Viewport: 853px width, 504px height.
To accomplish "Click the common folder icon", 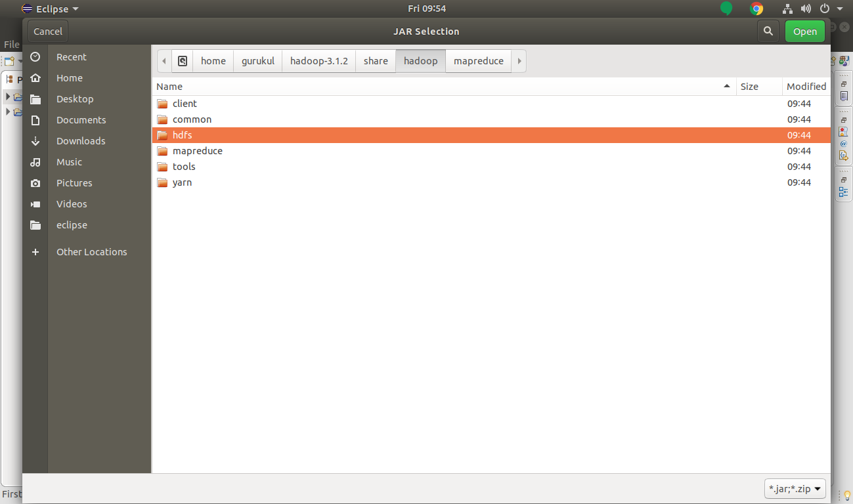I will pyautogui.click(x=162, y=119).
